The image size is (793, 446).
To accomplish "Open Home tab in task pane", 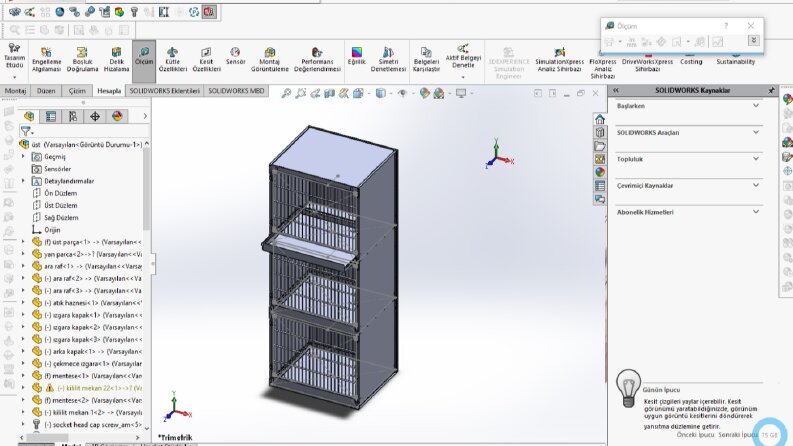I will [600, 119].
